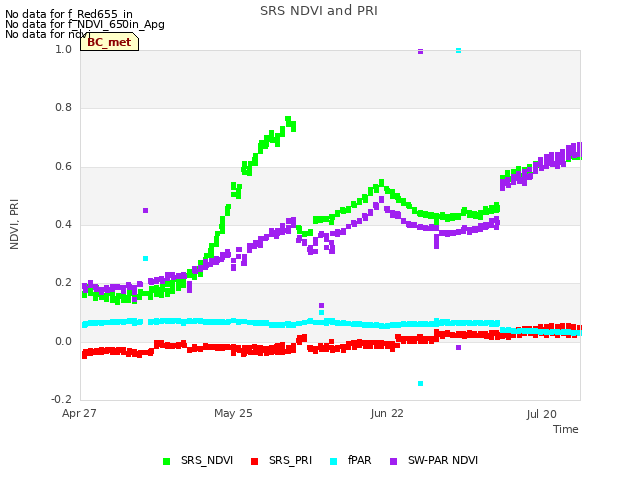
Task: Click the green SRS_NDVI legend marker
Action: pos(166,462)
